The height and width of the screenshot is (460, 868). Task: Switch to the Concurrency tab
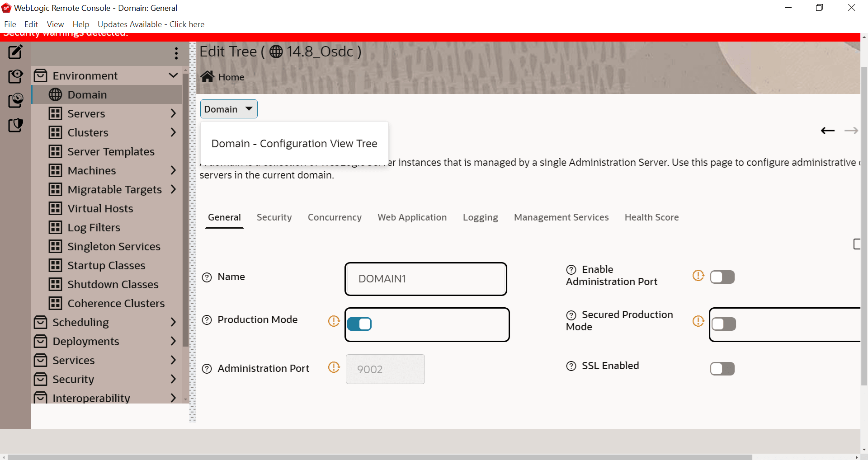tap(335, 217)
